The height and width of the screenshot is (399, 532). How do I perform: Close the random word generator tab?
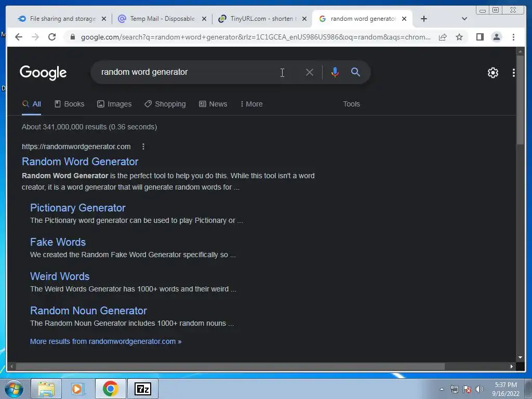(404, 19)
